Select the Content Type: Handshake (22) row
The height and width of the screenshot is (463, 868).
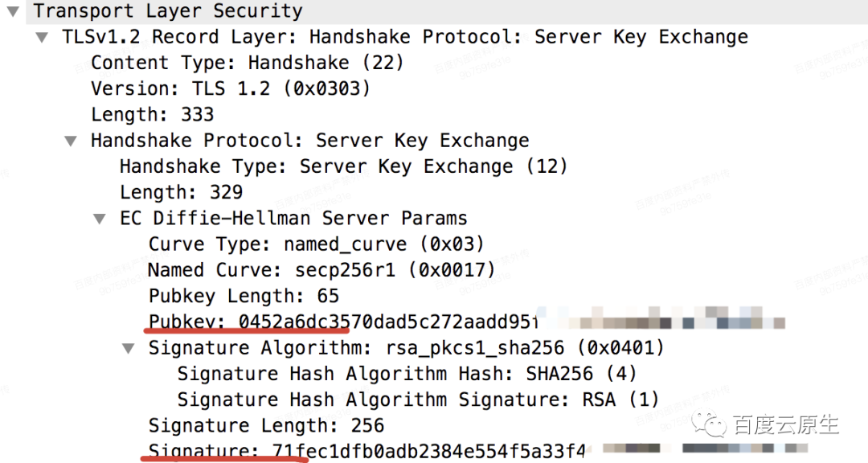248,63
